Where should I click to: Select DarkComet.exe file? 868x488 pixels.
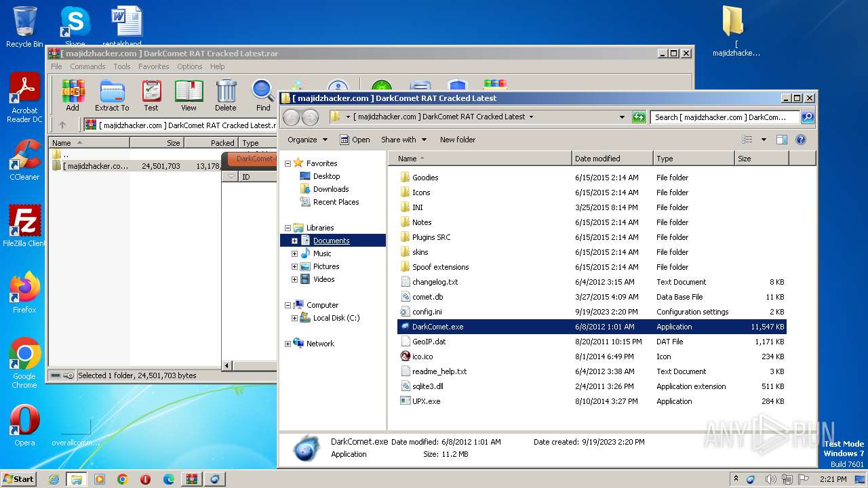(591, 327)
